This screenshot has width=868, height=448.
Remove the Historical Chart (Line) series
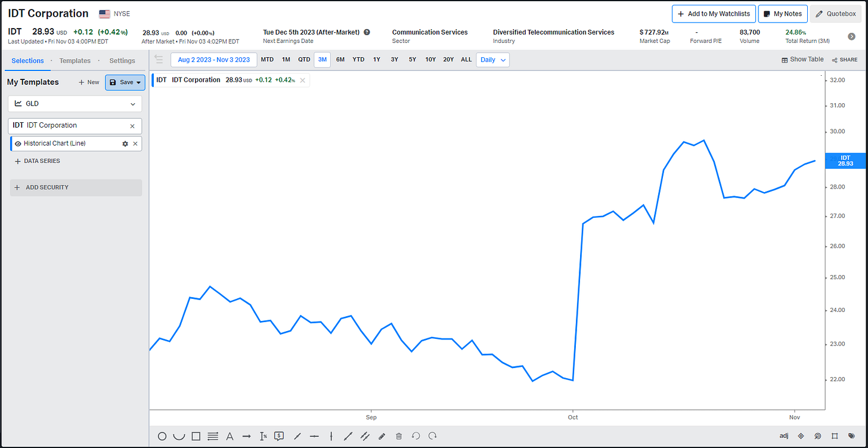[x=135, y=144]
